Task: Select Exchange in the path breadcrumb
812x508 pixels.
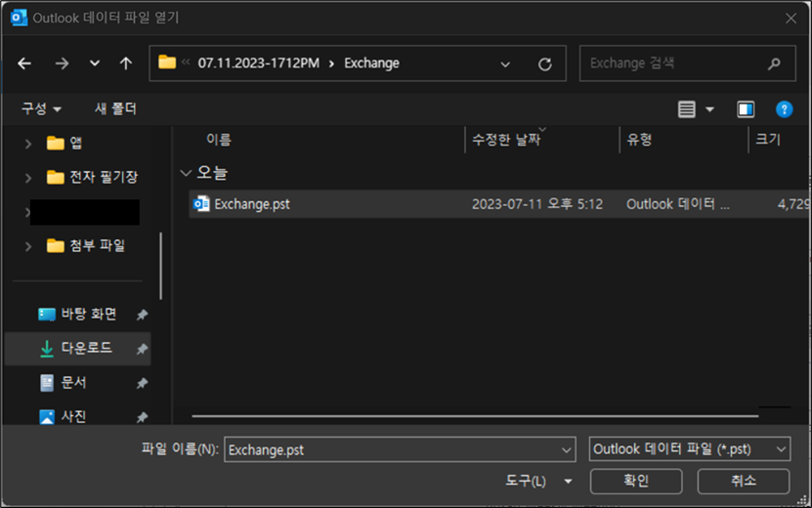Action: 371,63
